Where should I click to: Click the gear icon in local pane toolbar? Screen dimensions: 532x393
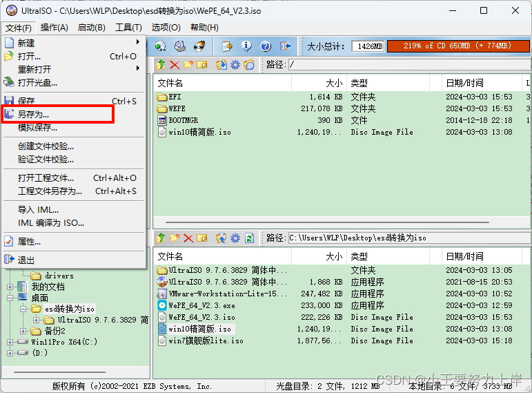click(x=235, y=238)
